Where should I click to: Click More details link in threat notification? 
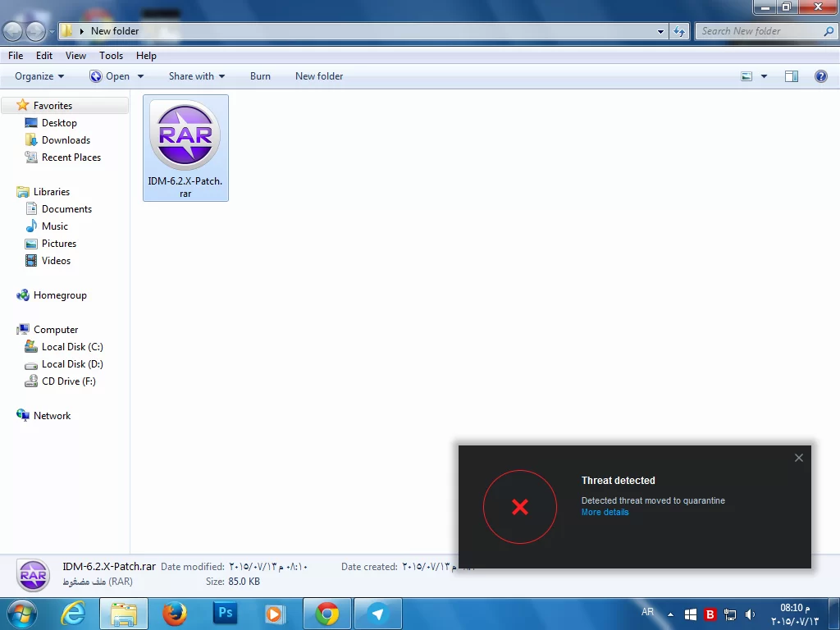click(605, 512)
